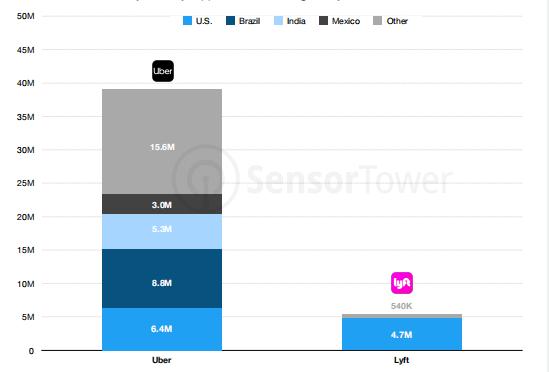Screen dimensions: 549x372
Task: Click the black Uber app icon
Action: [x=163, y=71]
